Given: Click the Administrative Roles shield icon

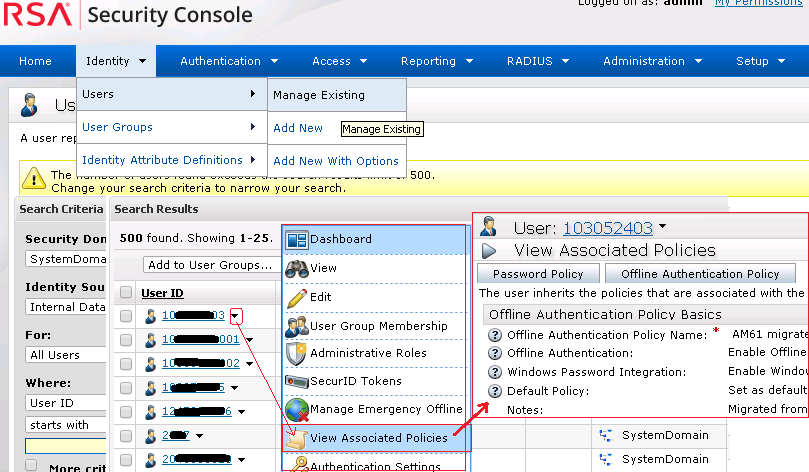Looking at the screenshot, I should point(297,353).
